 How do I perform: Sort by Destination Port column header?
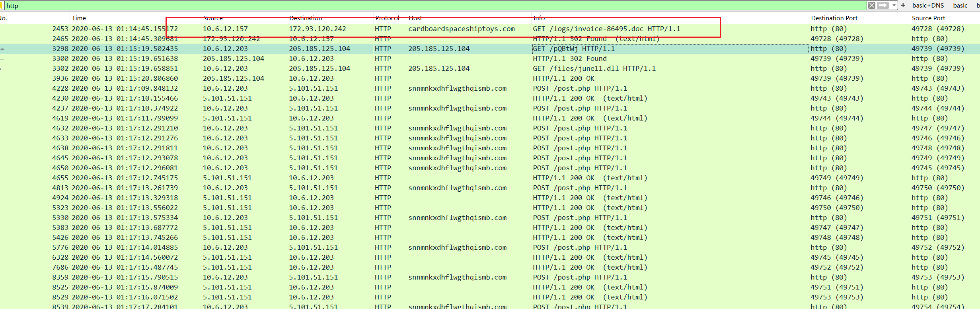click(x=834, y=18)
